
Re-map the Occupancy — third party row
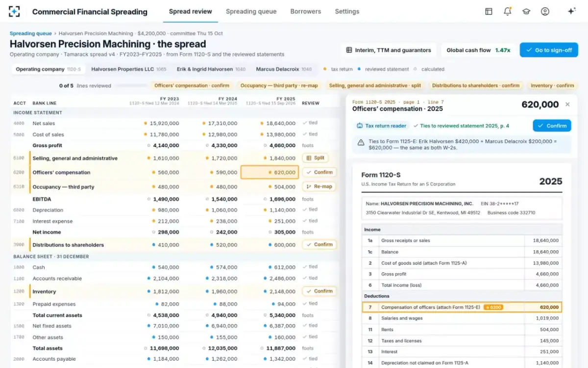coord(319,186)
